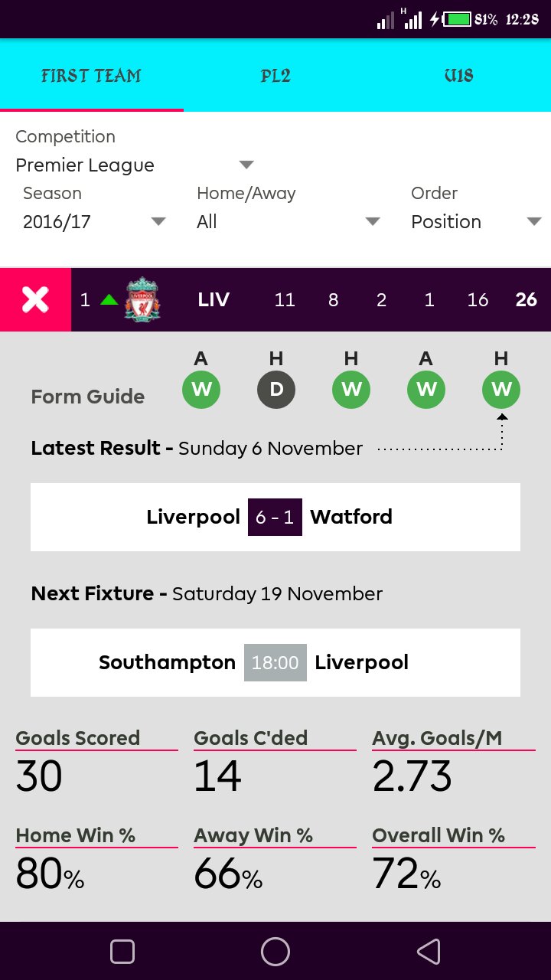Change the Order dropdown from Position
The image size is (551, 980).
pyautogui.click(x=475, y=222)
